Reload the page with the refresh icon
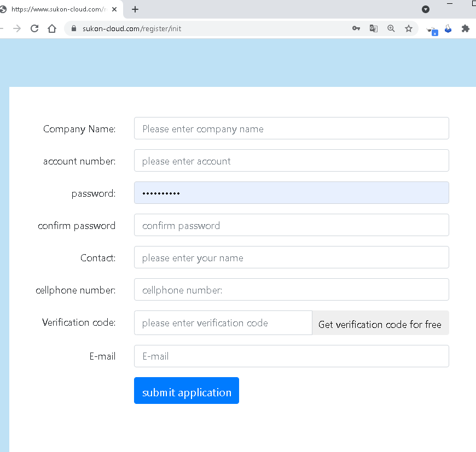 pyautogui.click(x=34, y=28)
